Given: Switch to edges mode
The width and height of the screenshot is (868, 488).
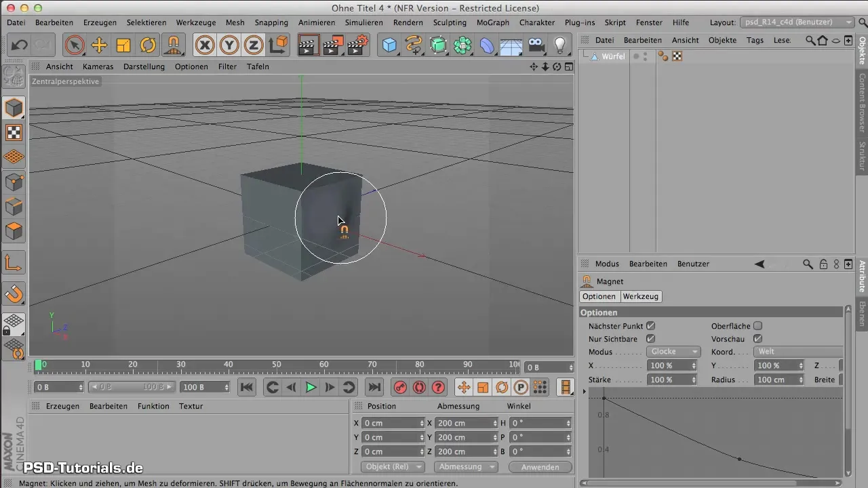Looking at the screenshot, I should click(14, 207).
